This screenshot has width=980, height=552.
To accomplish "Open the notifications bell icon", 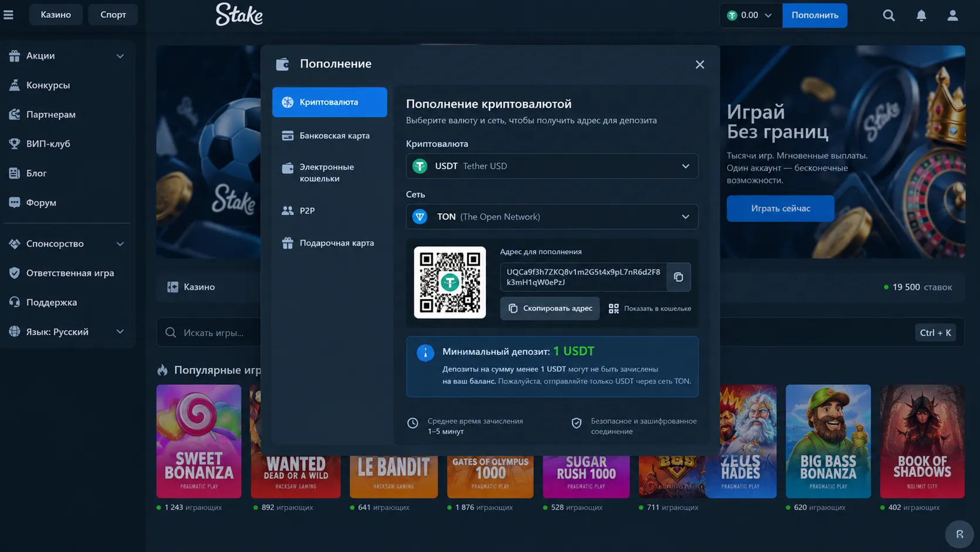I will click(x=921, y=15).
